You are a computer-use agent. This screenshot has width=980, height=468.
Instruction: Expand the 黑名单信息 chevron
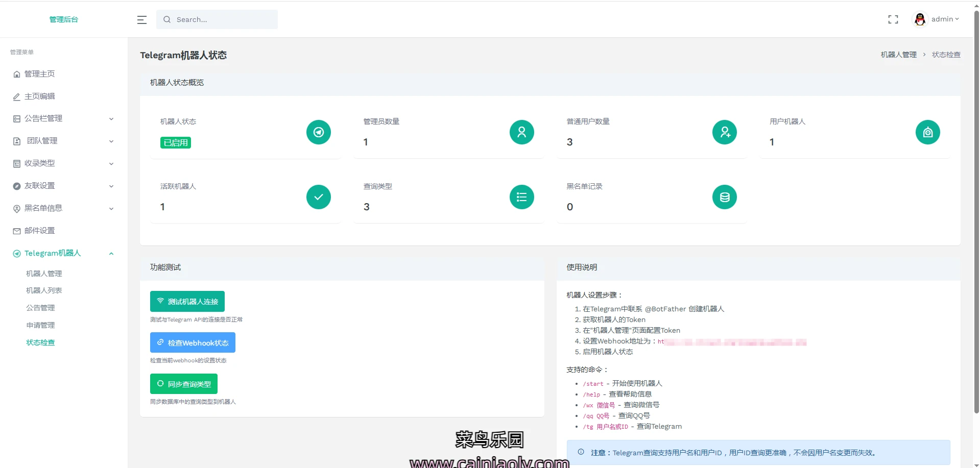point(111,209)
